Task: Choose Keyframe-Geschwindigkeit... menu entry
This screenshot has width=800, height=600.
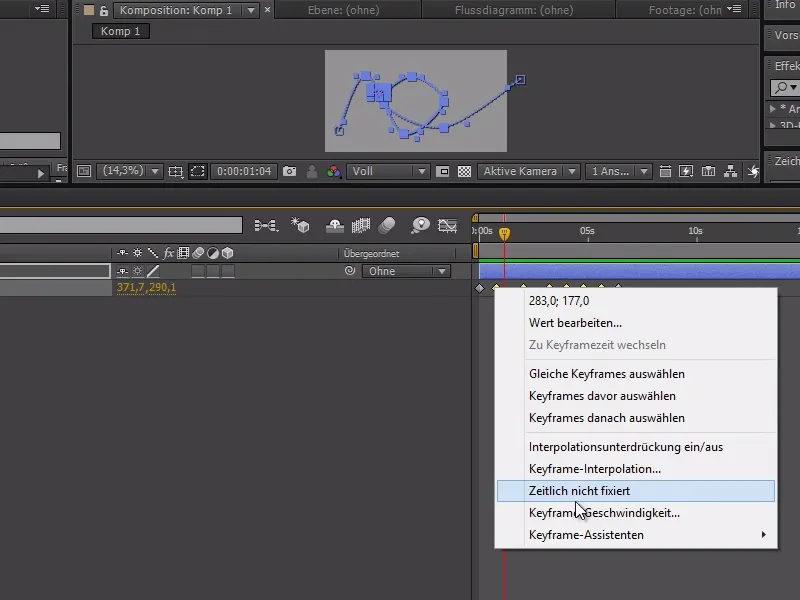Action: [636, 513]
